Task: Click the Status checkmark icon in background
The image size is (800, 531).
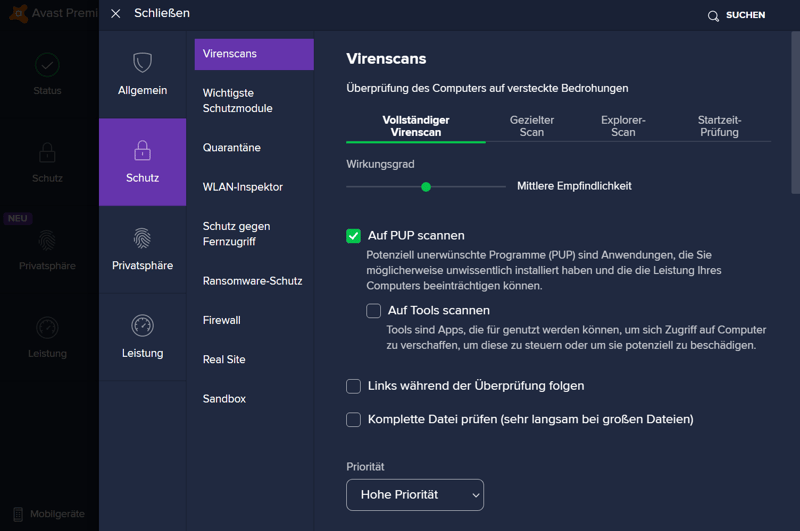Action: tap(47, 65)
